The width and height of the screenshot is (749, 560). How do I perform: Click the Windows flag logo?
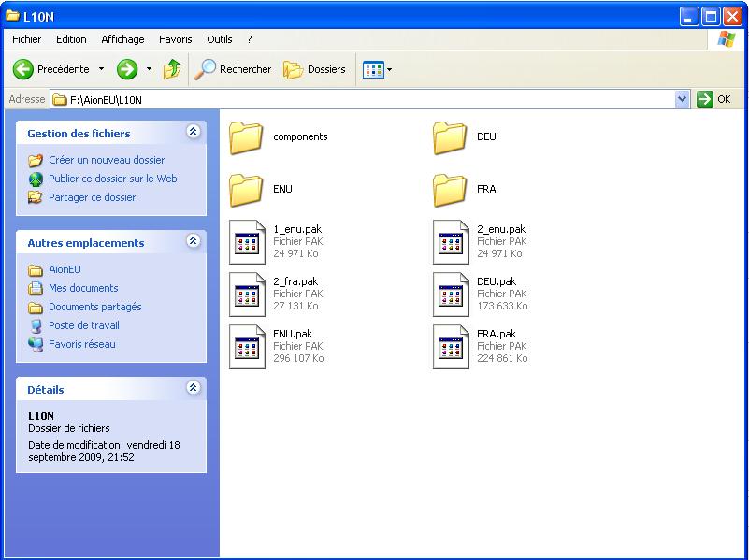(726, 39)
